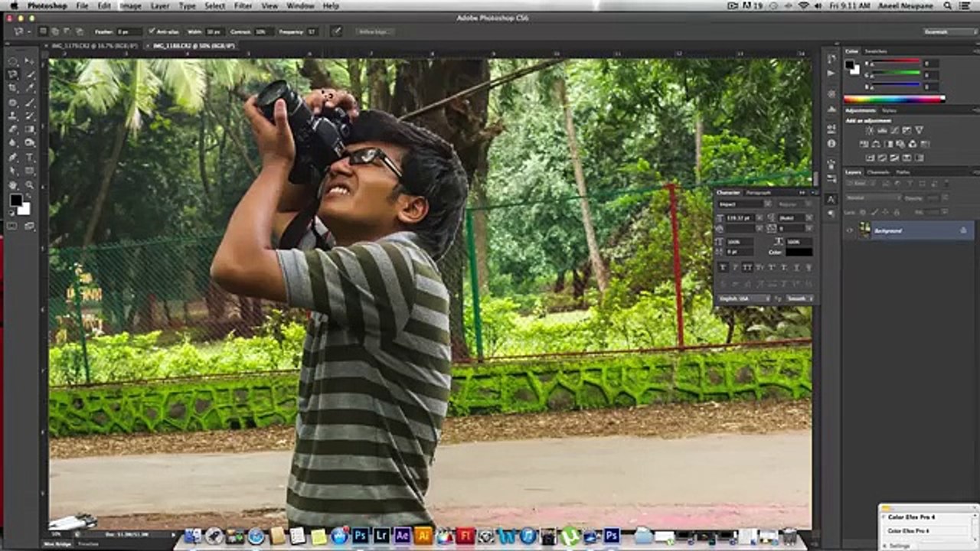980x551 pixels.
Task: Select the Move tool
Action: point(29,60)
